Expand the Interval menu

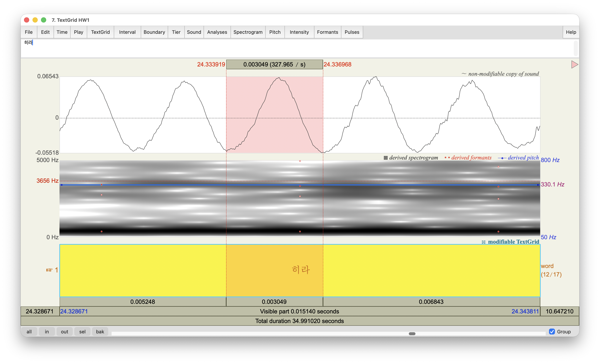click(127, 32)
